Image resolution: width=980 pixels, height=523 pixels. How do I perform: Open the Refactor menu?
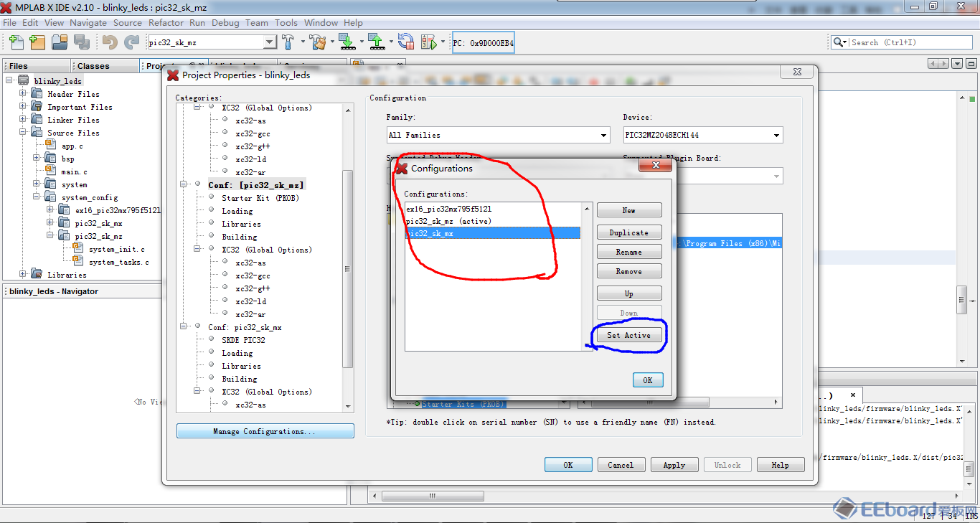pos(166,22)
